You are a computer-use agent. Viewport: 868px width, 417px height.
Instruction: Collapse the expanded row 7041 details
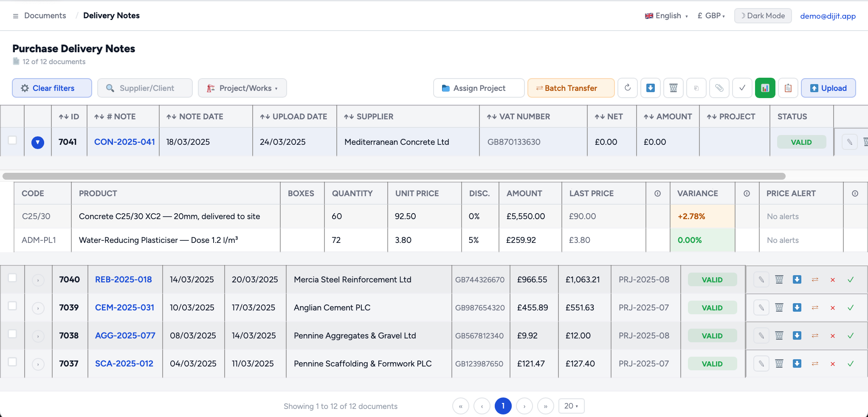point(38,142)
